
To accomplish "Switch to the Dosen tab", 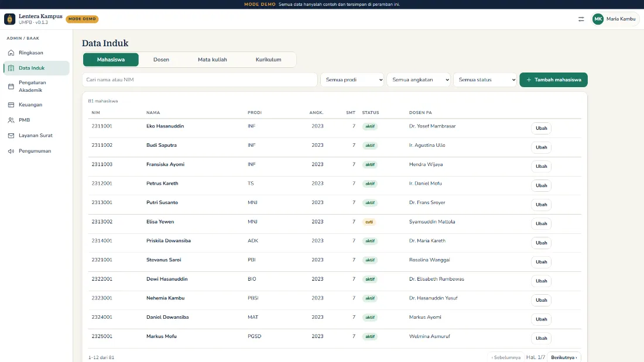I will (161, 60).
